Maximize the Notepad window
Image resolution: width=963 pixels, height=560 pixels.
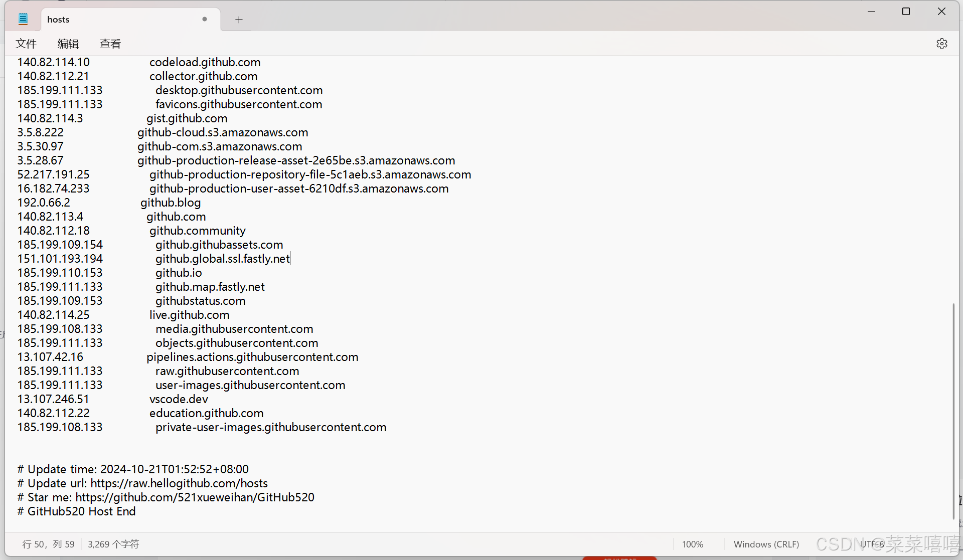click(906, 12)
